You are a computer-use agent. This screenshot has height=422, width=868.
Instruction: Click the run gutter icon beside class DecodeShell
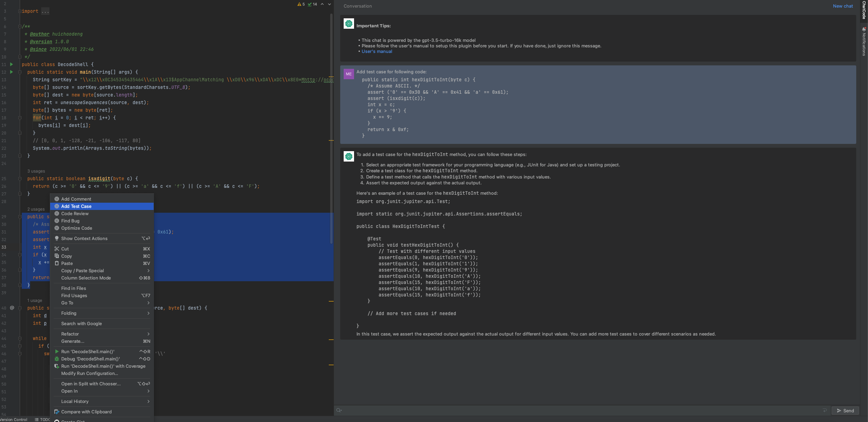11,64
